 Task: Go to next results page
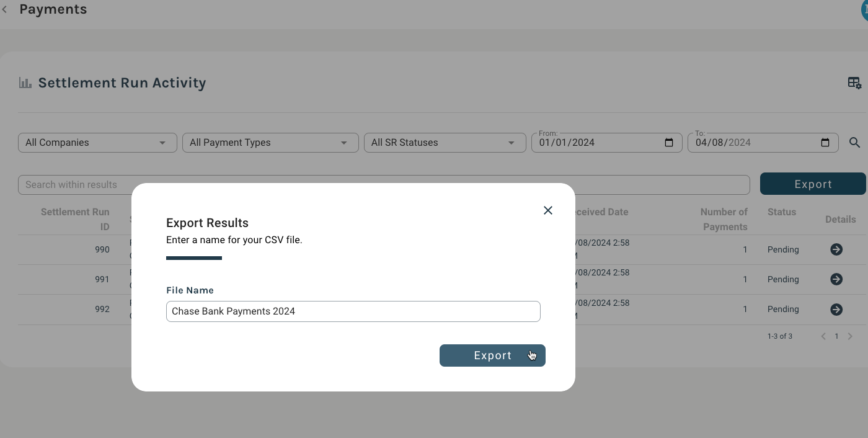pyautogui.click(x=850, y=336)
